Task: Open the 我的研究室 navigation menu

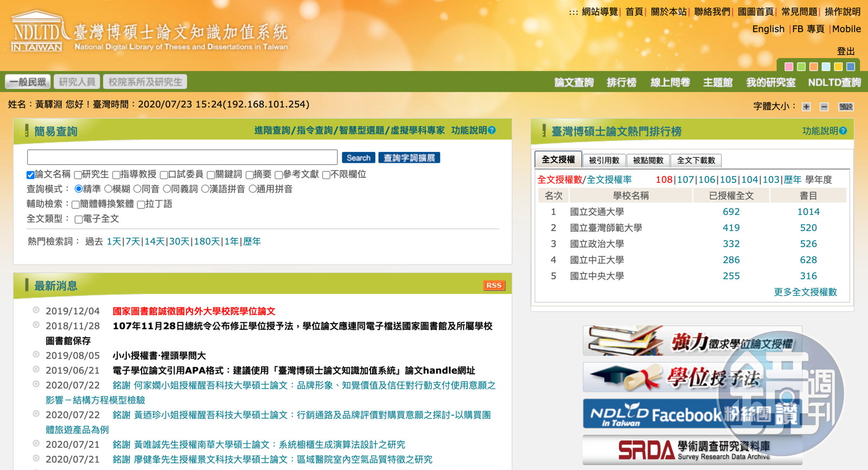Action: pyautogui.click(x=770, y=82)
